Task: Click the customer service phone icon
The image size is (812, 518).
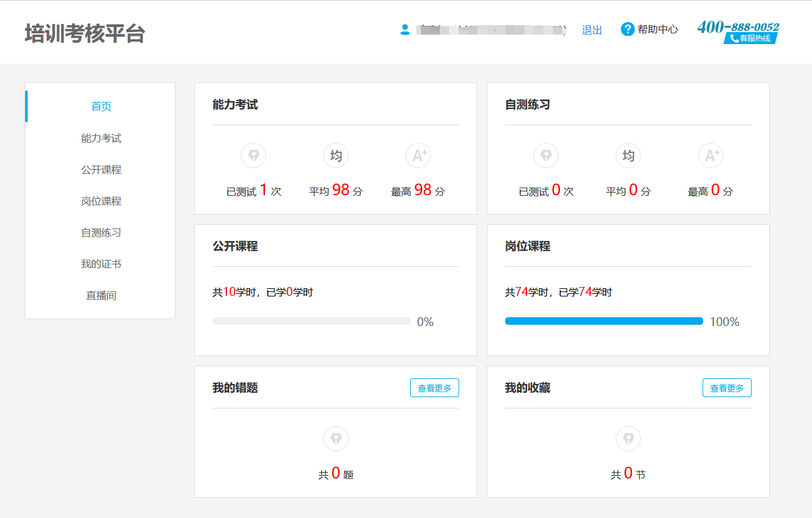Action: coord(735,37)
